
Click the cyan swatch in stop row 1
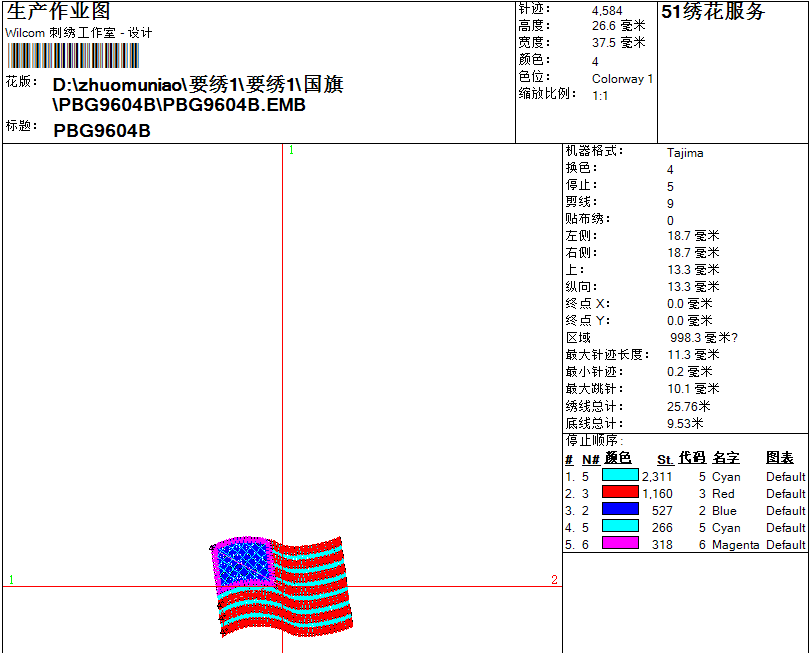620,475
